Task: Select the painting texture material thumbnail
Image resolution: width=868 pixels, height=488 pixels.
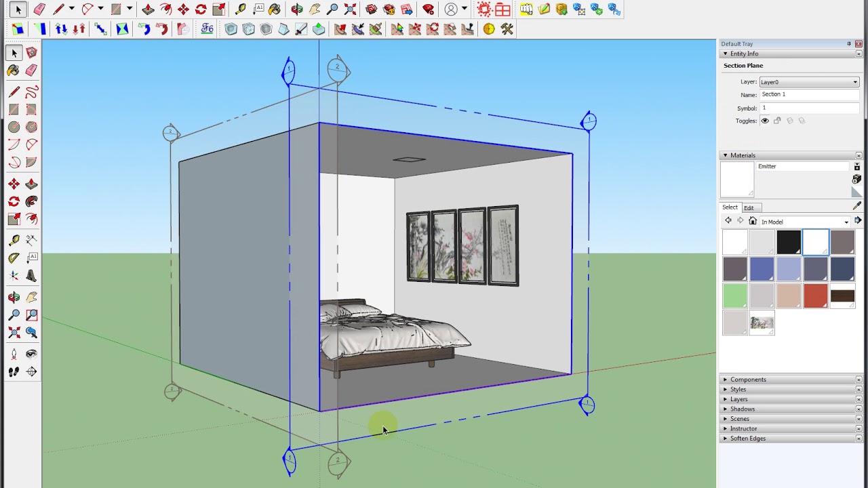Action: click(x=762, y=323)
